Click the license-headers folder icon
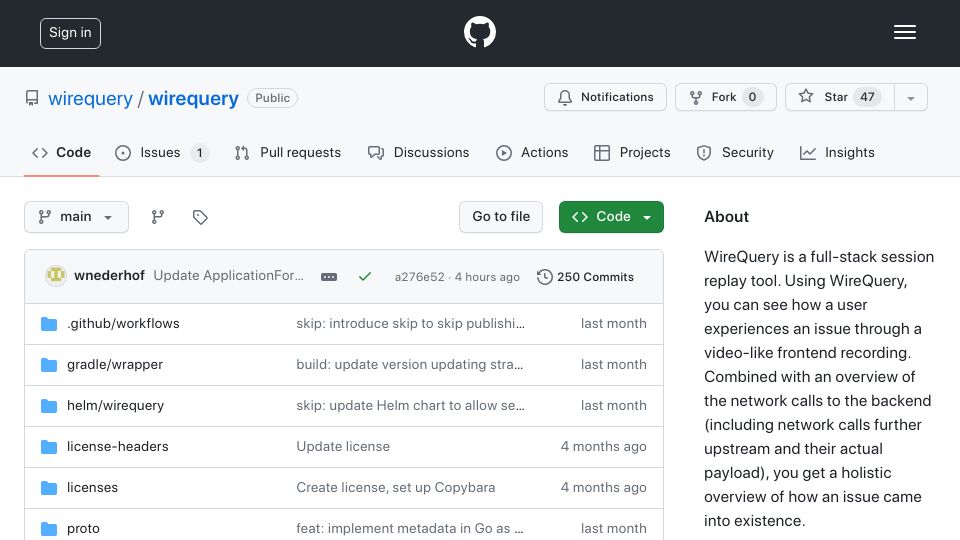 point(49,446)
